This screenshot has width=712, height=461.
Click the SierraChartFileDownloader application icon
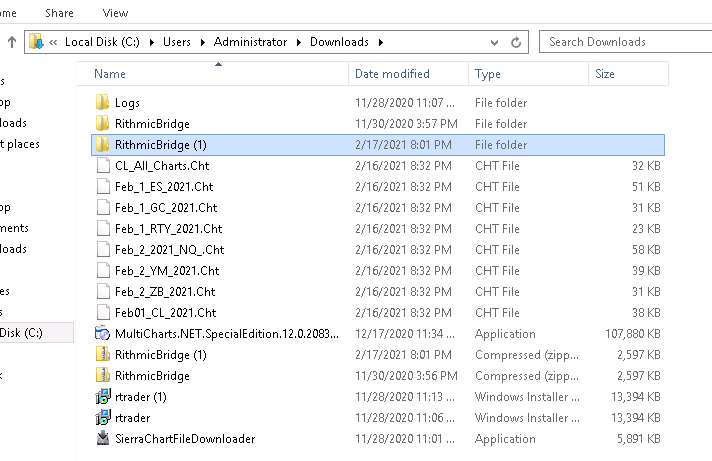tap(102, 439)
